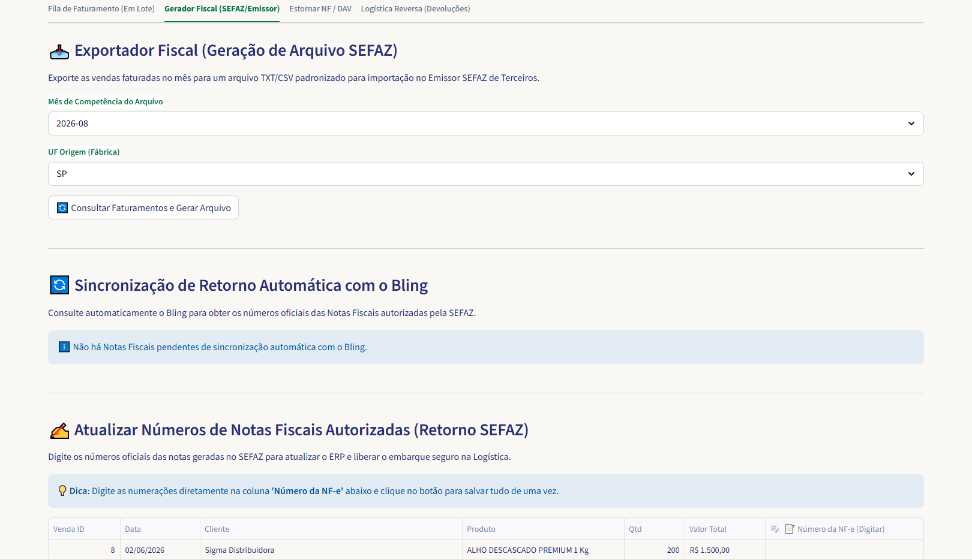Click the Mês de Competência do Arquivo label
The height and width of the screenshot is (560, 972).
point(106,102)
